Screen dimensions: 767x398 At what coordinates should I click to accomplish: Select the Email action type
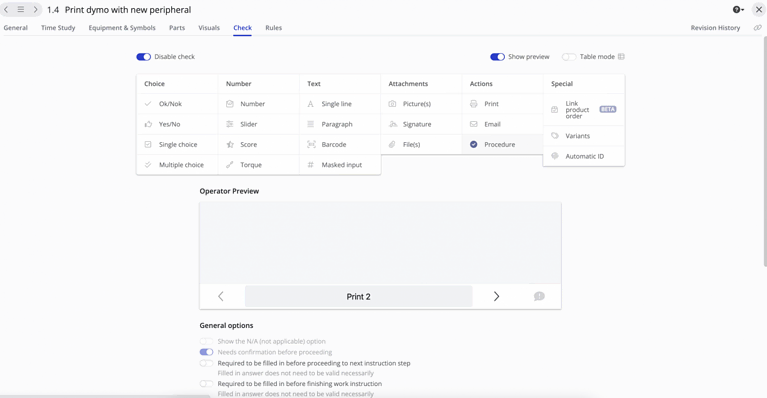point(502,124)
